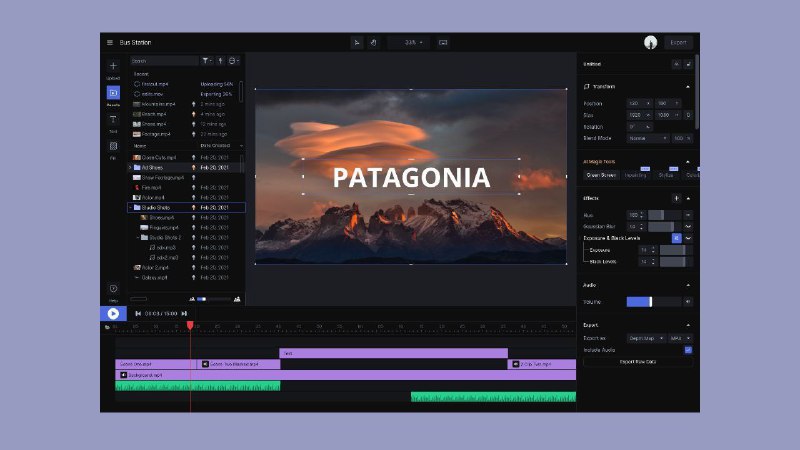Open the filter funnel dropdown
The width and height of the screenshot is (800, 450).
point(206,61)
